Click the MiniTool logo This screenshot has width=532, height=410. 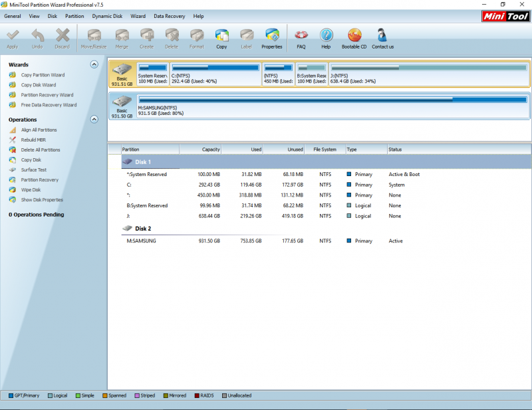click(x=505, y=16)
